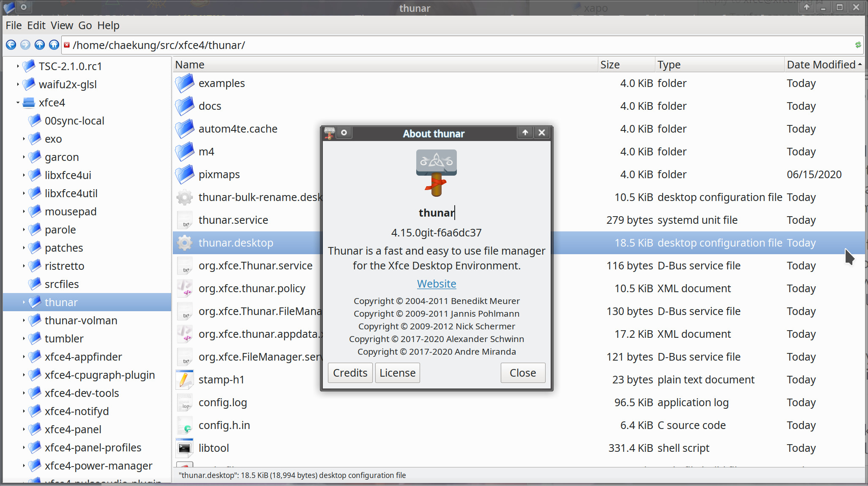The height and width of the screenshot is (486, 868).
Task: Sort files by the Name column header
Action: coord(385,65)
